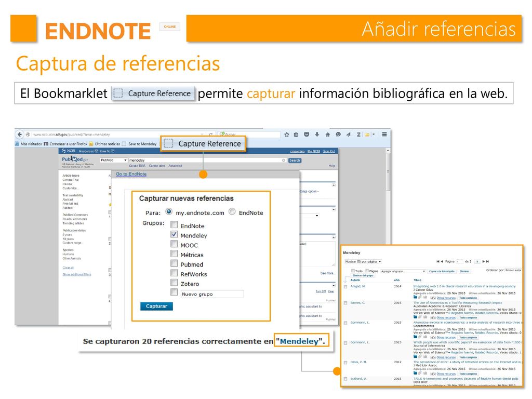This screenshot has height=399, width=532.
Task: Open the Mostrar 50 por página dropdown
Action: coord(363,262)
